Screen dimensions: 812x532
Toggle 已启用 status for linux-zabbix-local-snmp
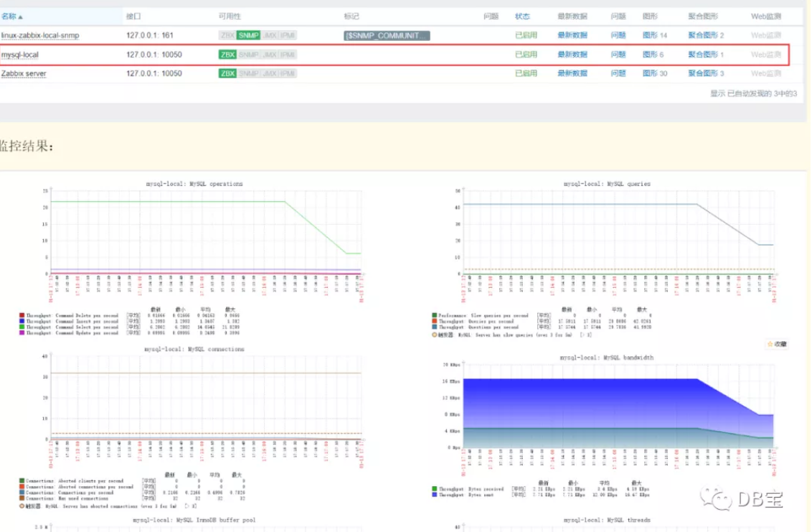(526, 35)
